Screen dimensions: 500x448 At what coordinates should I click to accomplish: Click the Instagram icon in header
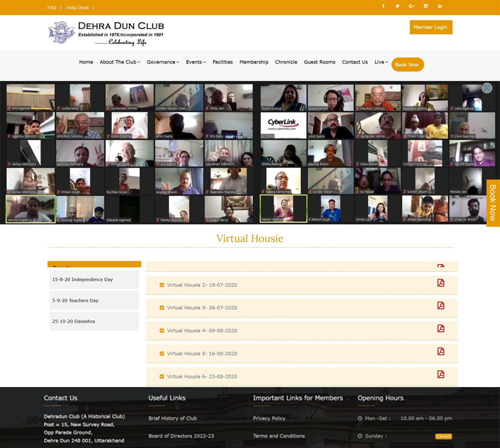425,6
